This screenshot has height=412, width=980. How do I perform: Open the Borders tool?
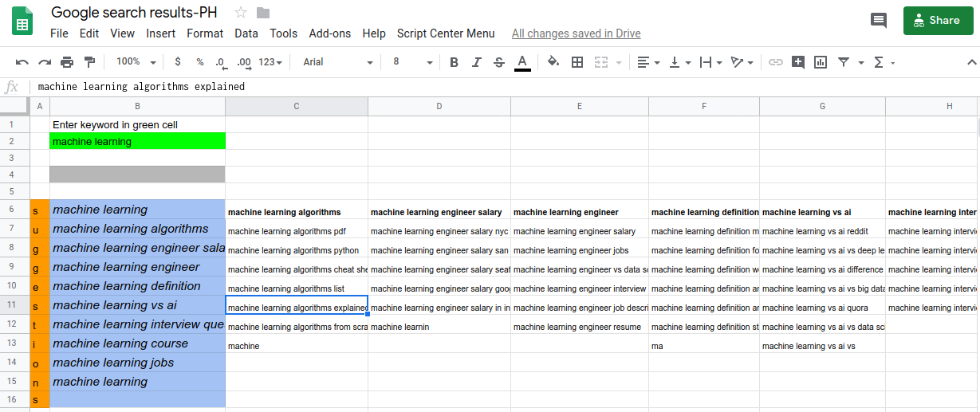(x=577, y=62)
